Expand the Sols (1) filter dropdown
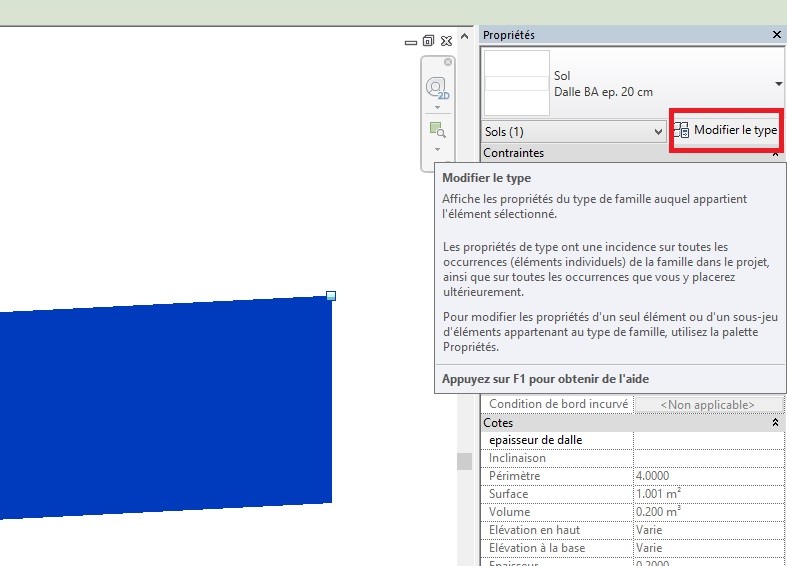The height and width of the screenshot is (566, 787). point(657,132)
